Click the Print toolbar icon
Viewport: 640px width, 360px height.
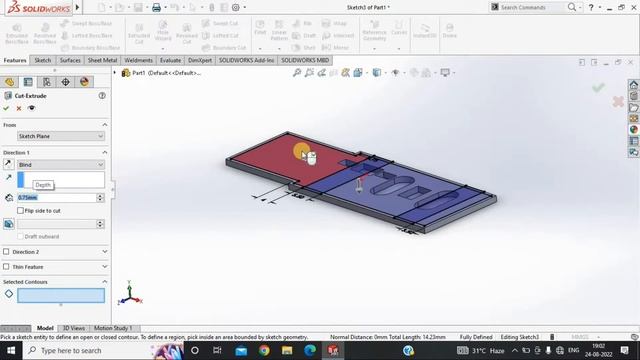[156, 7]
